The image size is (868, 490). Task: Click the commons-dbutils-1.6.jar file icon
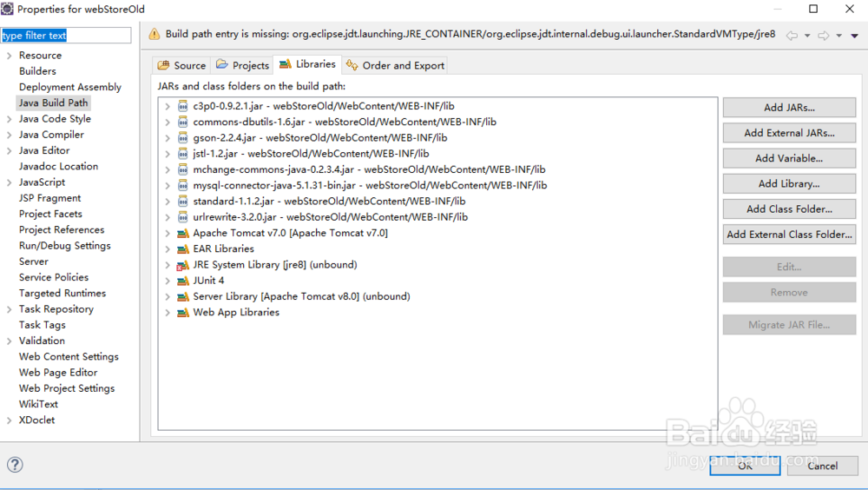click(x=182, y=122)
